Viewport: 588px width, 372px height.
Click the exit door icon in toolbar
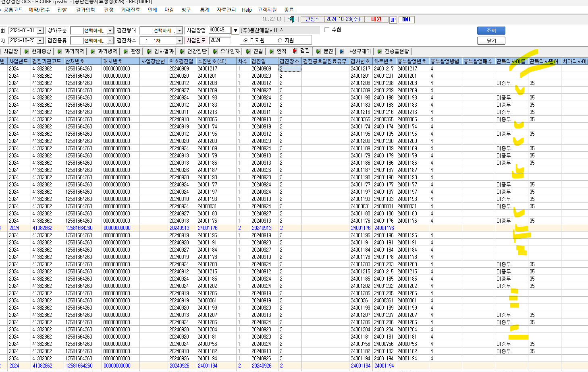pyautogui.click(x=291, y=19)
